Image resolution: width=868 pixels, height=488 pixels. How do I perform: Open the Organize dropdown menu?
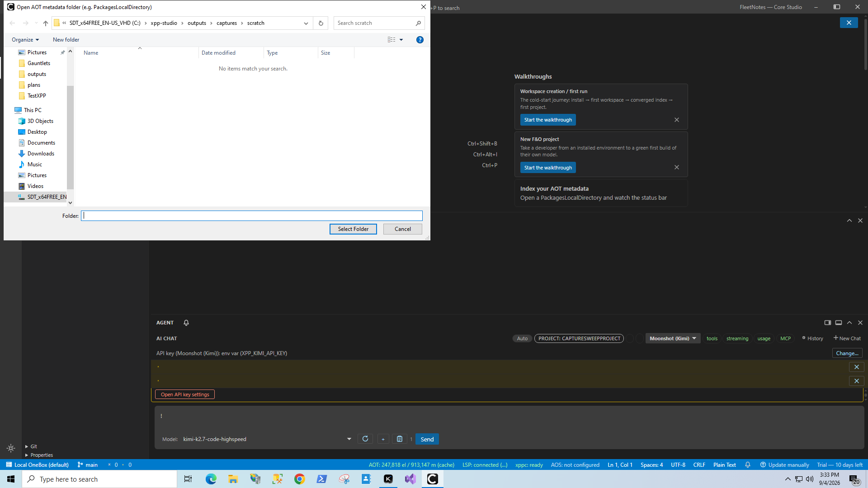click(25, 40)
